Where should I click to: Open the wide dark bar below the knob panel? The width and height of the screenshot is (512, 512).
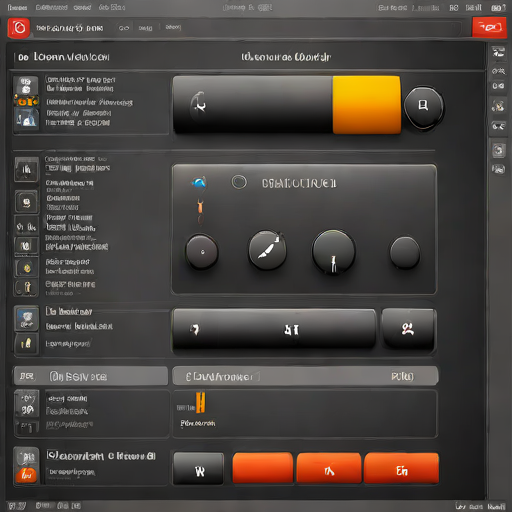(x=274, y=329)
